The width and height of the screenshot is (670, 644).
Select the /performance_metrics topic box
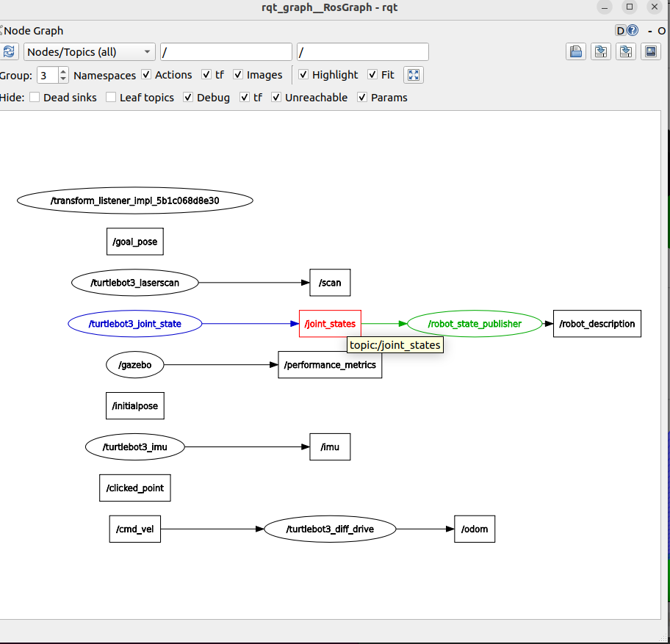click(x=330, y=365)
